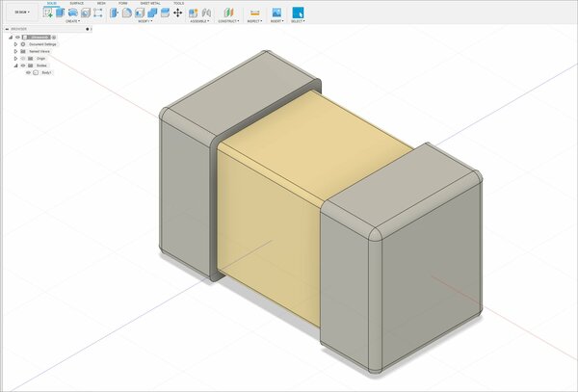Choose the Revolve tool icon

pos(72,13)
